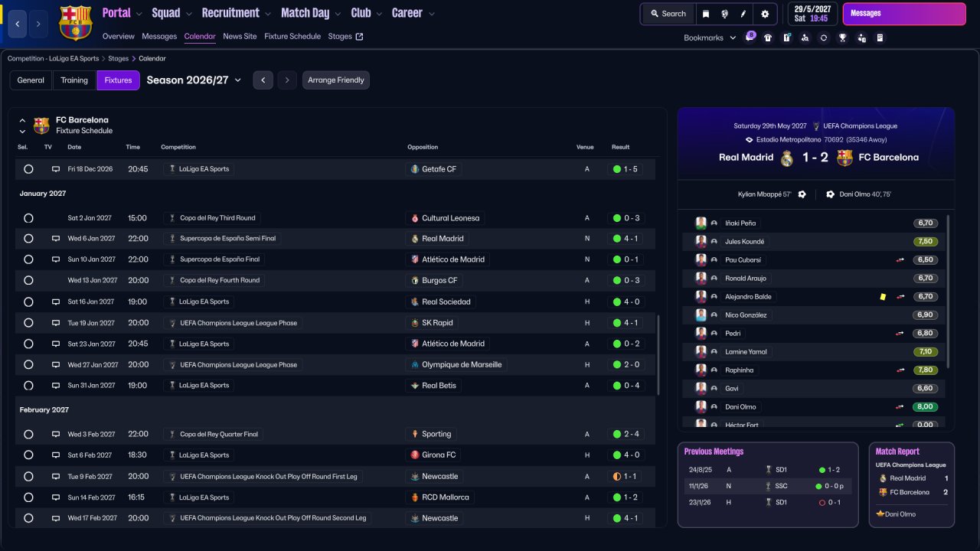Open the tactics board bookmark icon
Viewport: 980px width, 551px height.
pyautogui.click(x=786, y=37)
